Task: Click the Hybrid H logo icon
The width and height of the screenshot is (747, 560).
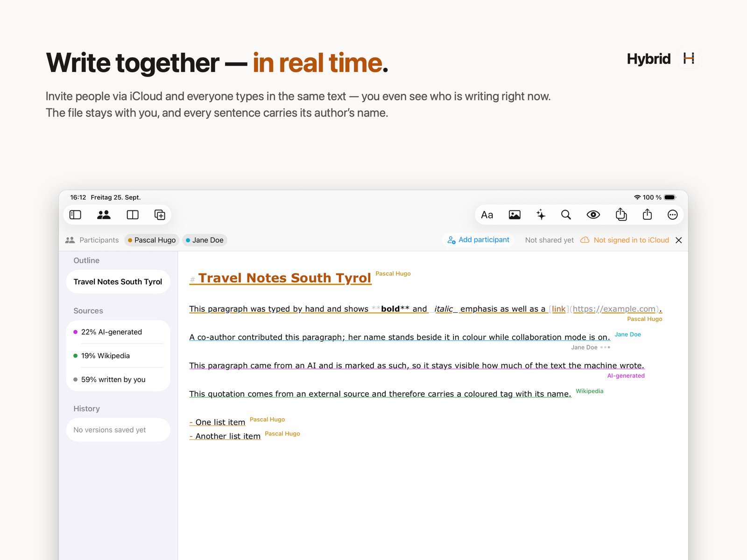Action: coord(689,58)
